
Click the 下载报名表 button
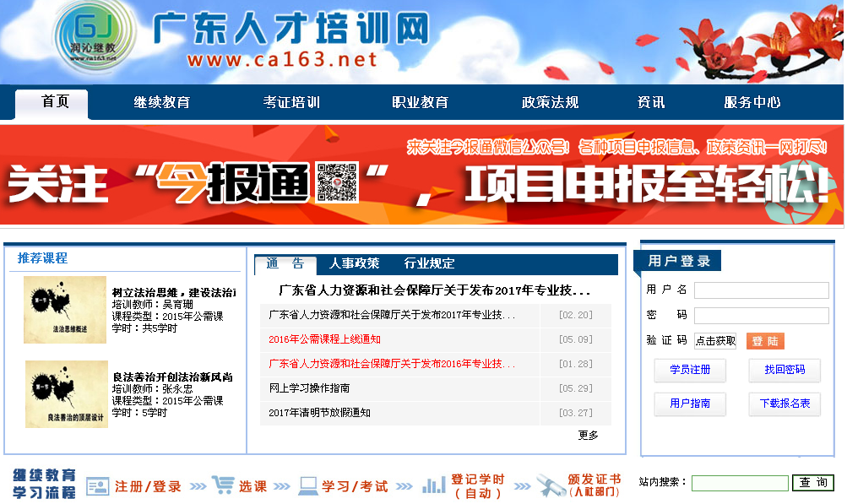pyautogui.click(x=785, y=404)
